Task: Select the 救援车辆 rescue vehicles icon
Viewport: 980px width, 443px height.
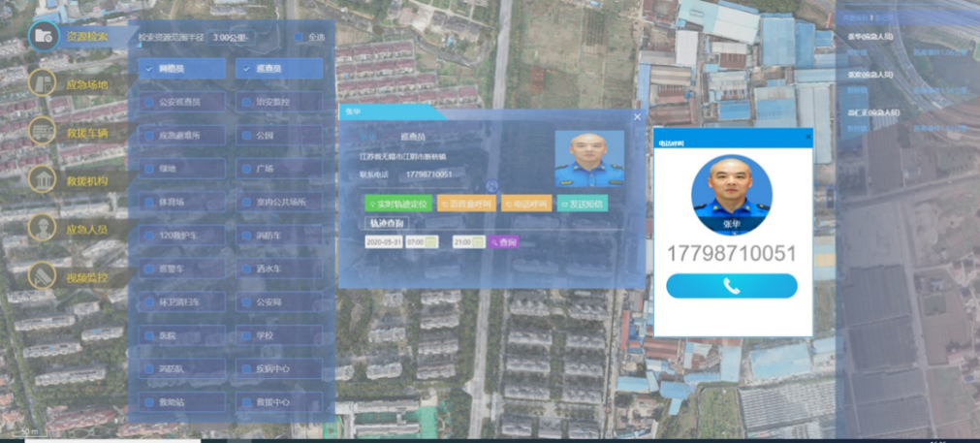Action: coord(43,131)
